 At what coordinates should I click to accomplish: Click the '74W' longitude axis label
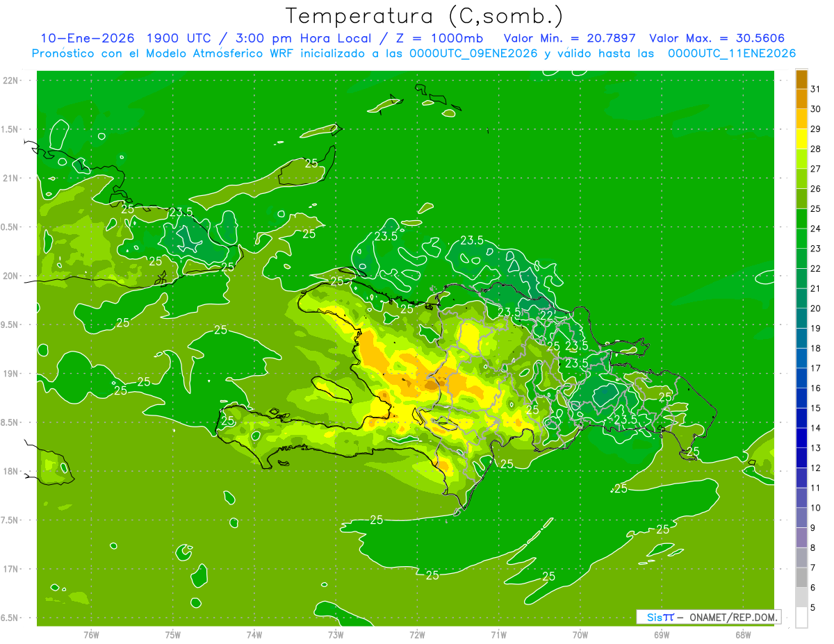point(254,634)
